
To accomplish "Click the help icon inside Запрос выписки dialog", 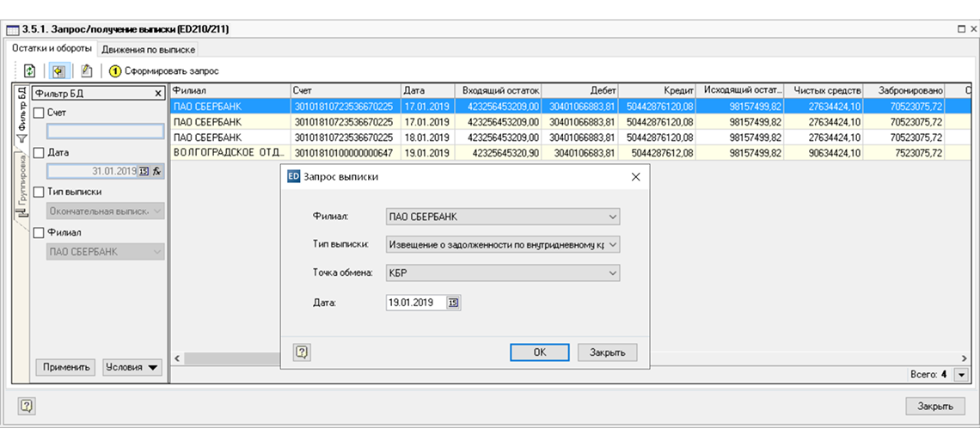I will [x=302, y=352].
